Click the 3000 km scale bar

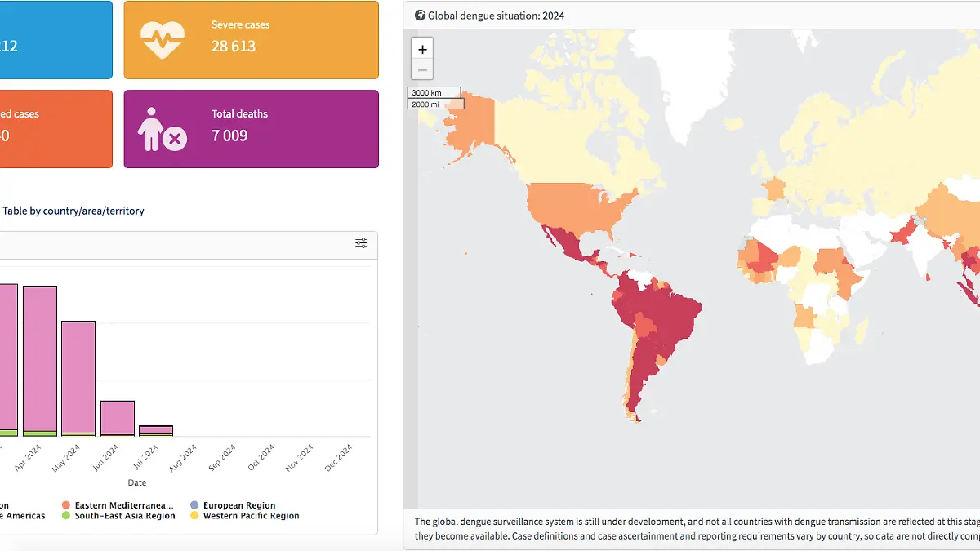click(x=434, y=92)
